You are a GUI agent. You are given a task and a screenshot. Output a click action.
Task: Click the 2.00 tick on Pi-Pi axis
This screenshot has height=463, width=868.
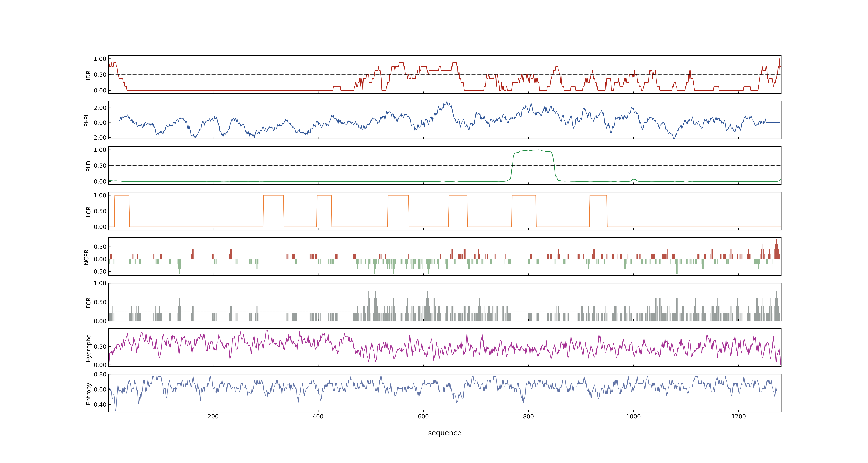click(100, 108)
